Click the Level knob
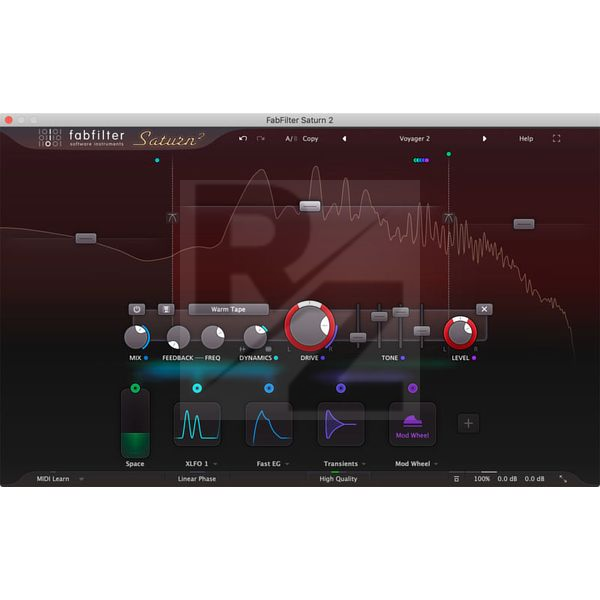600x600 pixels. click(x=460, y=333)
